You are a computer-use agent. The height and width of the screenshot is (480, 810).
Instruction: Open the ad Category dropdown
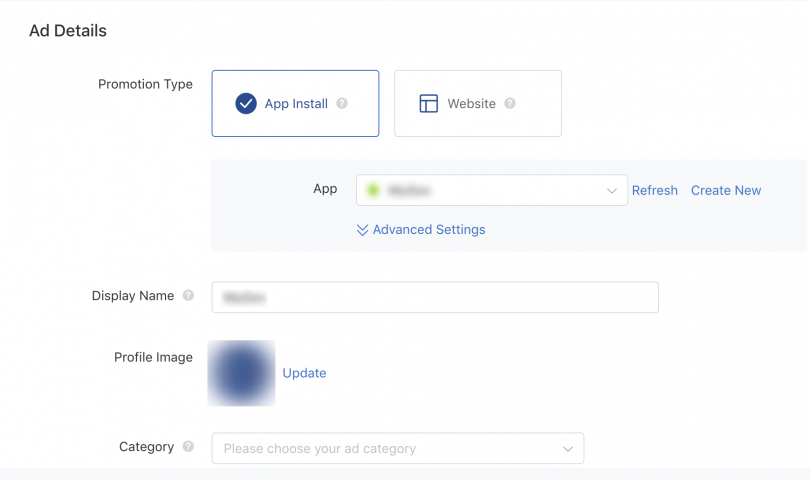click(397, 448)
